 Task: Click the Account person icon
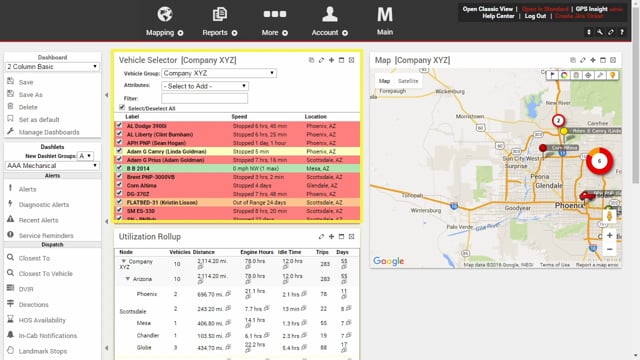tap(329, 14)
